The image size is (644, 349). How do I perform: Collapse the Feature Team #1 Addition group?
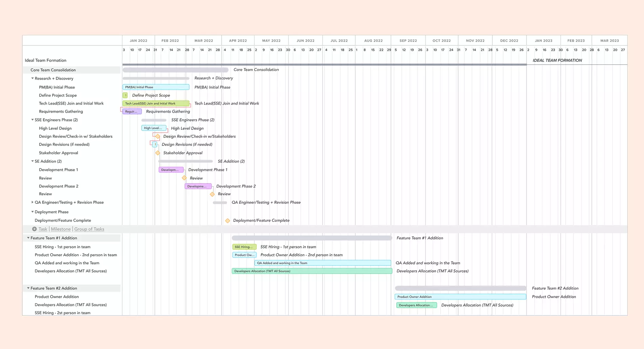28,238
